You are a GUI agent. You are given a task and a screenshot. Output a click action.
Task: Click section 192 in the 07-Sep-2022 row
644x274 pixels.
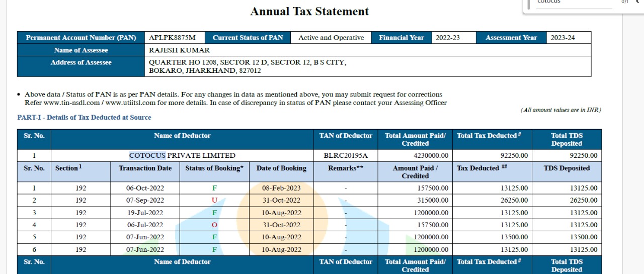(81, 200)
